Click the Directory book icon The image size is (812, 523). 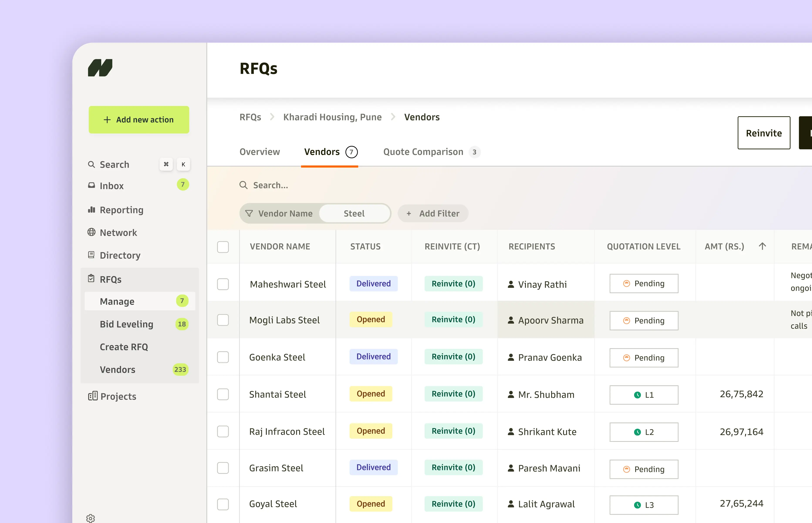click(x=91, y=255)
